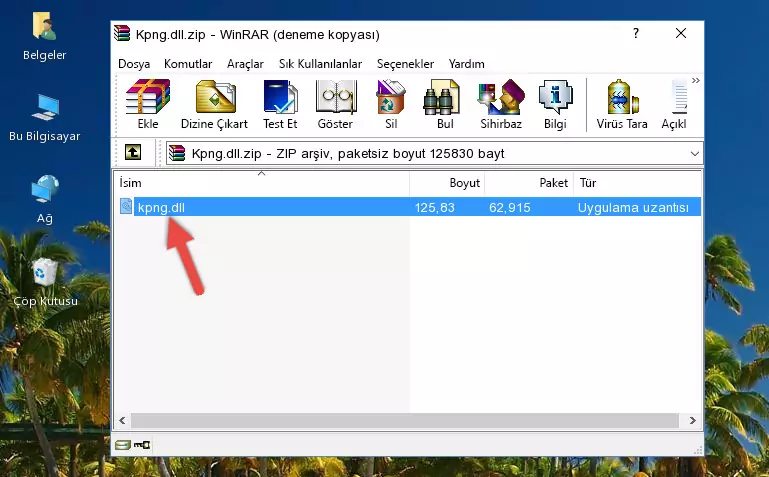Screen dimensions: 769x477
Task: Click the horizontal scrollbar right arrow
Action: pyautogui.click(x=692, y=420)
